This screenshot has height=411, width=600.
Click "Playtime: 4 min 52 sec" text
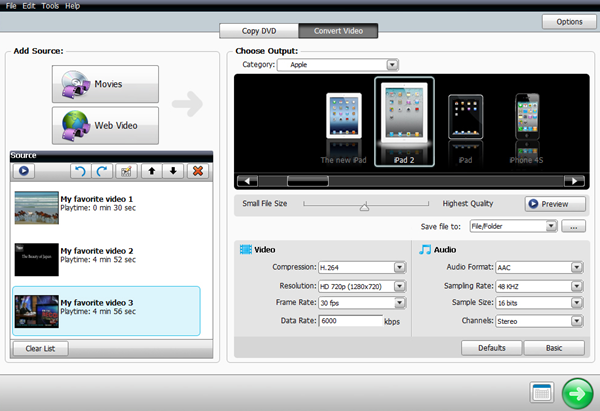point(98,259)
